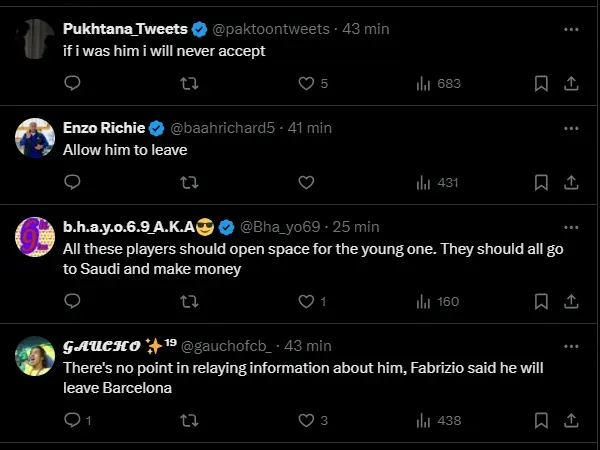Like the b.h.a.y.o.6.9 tweet about Saudi
The width and height of the screenshot is (600, 450).
click(307, 301)
